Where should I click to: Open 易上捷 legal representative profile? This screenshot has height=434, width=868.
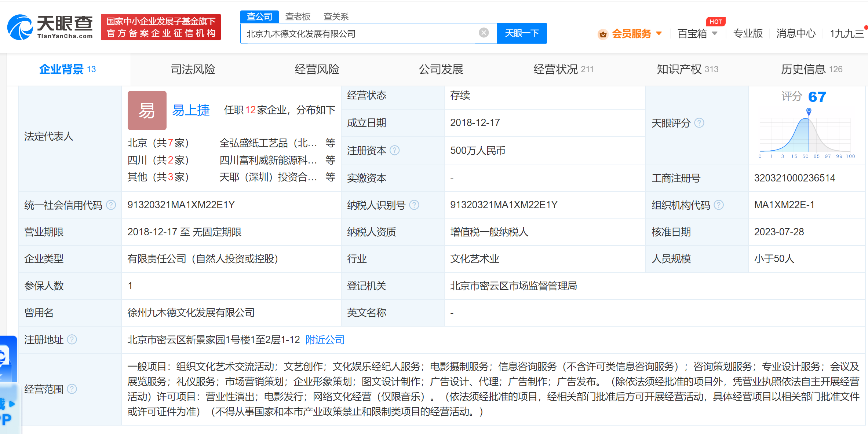pos(191,110)
